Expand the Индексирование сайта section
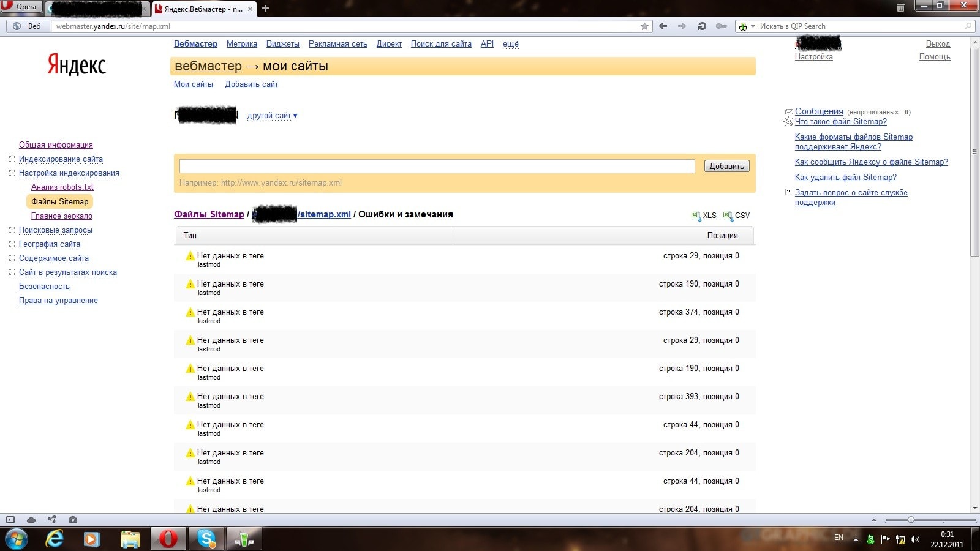This screenshot has width=980, height=551. pos(12,159)
